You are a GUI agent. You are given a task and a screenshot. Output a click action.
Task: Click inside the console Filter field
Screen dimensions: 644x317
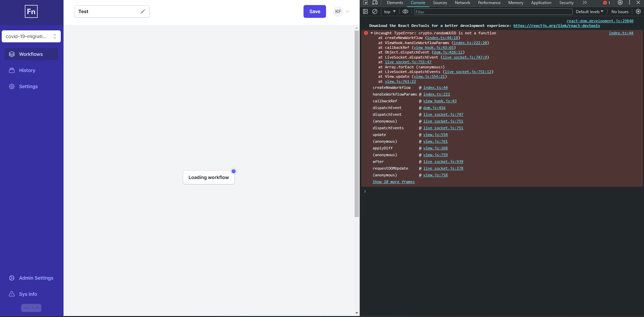(471, 11)
